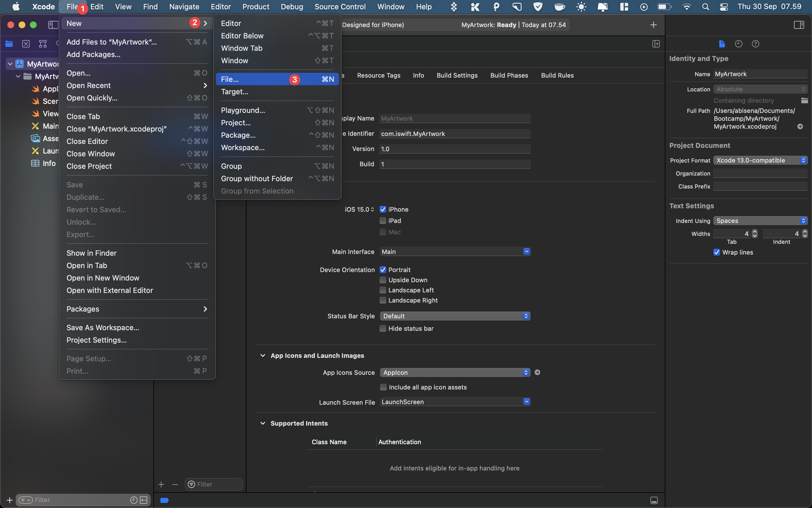The image size is (812, 508).
Task: Adjust the Indent width stepper
Action: point(805,233)
